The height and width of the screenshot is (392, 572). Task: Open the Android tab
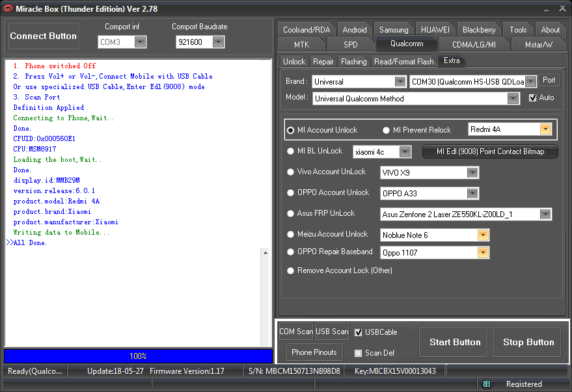click(355, 29)
